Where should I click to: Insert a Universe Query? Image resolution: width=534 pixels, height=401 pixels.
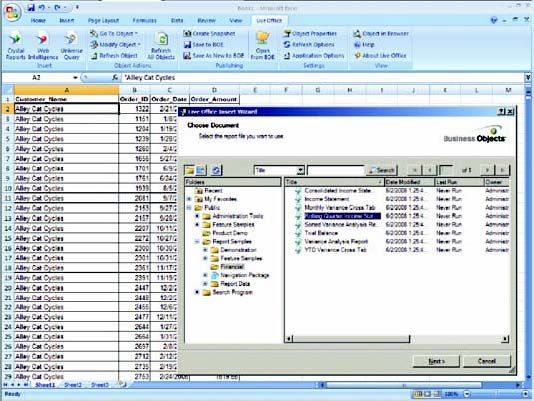click(71, 46)
